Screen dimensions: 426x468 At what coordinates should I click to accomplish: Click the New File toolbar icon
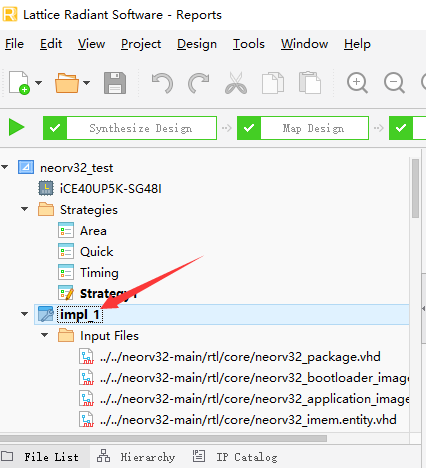(x=19, y=82)
